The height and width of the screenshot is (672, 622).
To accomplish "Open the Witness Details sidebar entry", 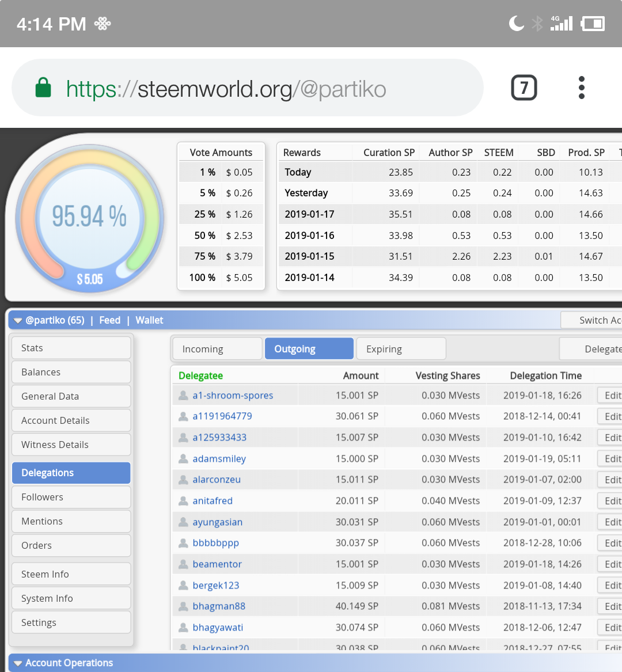I will (x=71, y=445).
